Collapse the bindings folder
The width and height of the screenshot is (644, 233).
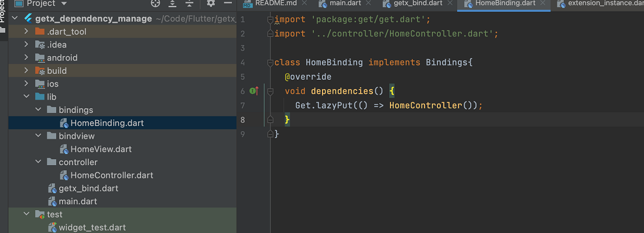pos(38,109)
